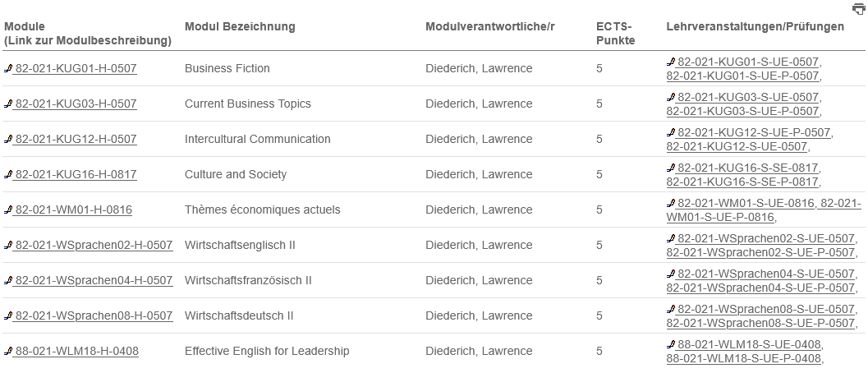Open module link 82-021-KUG16-H-0817
868x373 pixels.
tap(76, 175)
